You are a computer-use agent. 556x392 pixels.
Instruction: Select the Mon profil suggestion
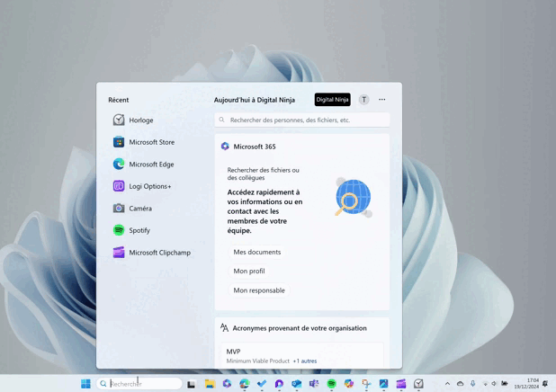click(248, 272)
